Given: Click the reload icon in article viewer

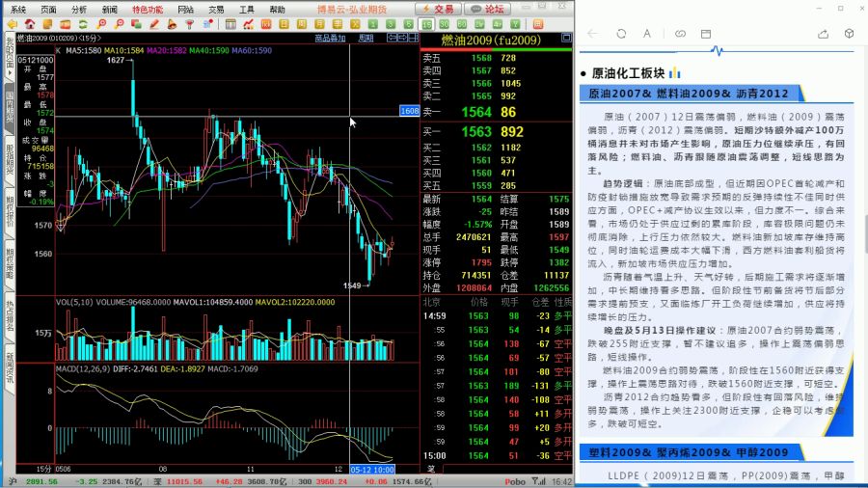Looking at the screenshot, I should click(619, 33).
